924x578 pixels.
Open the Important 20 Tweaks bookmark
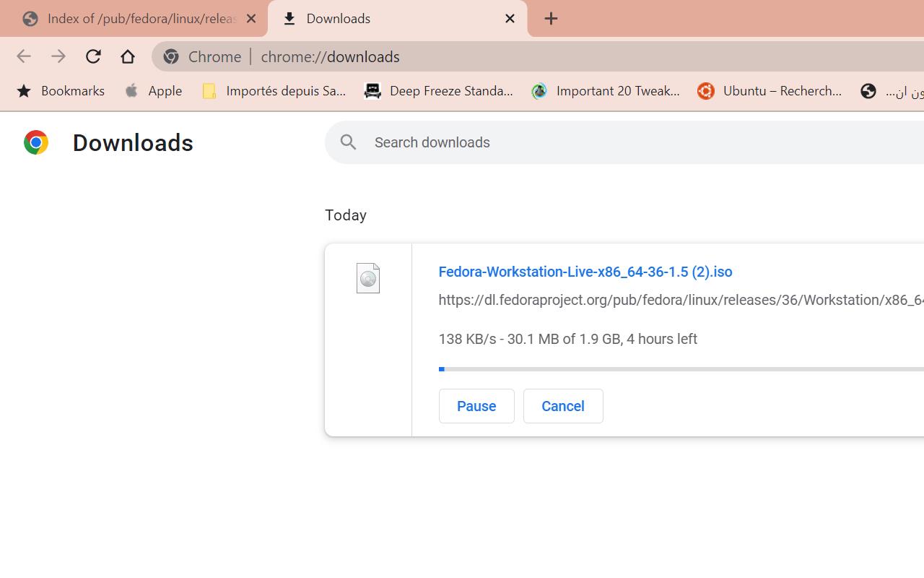(606, 91)
